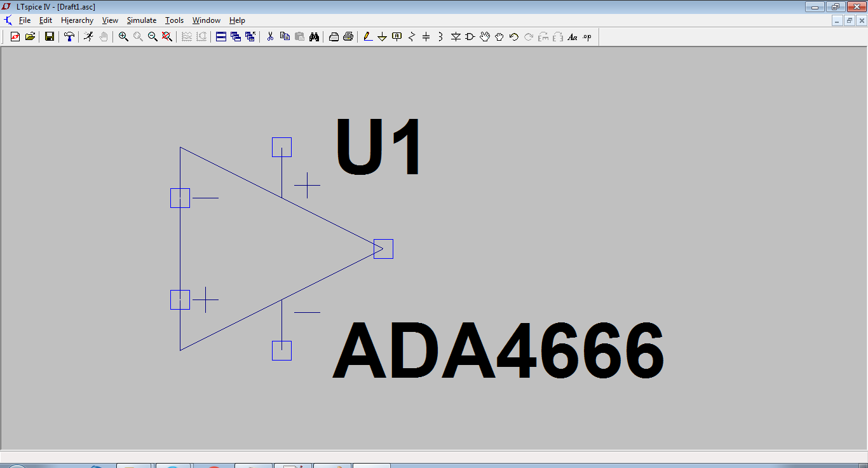
Task: Place an Inductor from the toolbar
Action: [x=440, y=37]
